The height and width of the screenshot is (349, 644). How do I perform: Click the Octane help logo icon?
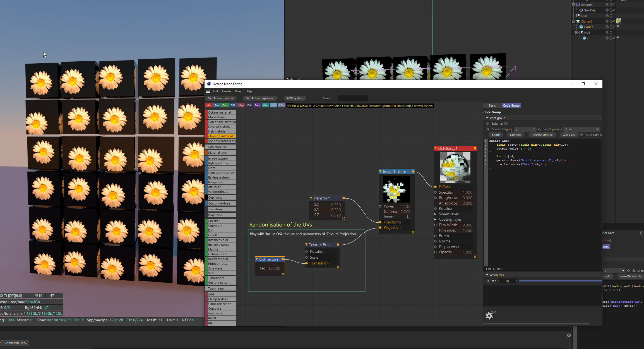coord(490,315)
